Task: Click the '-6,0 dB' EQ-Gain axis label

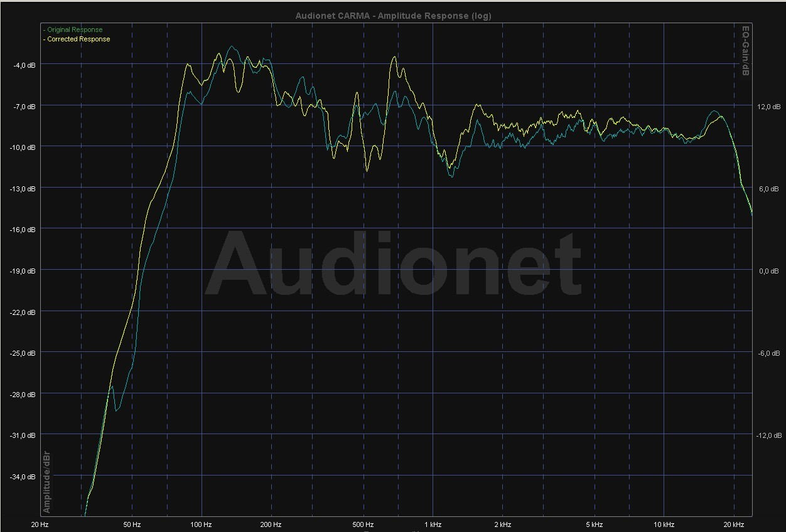Action: 768,353
